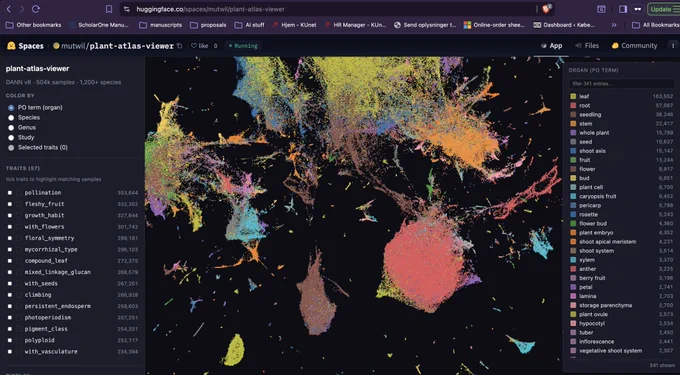This screenshot has width=680, height=375.
Task: Tick the compound_leaf trait checkbox
Action: (x=10, y=261)
